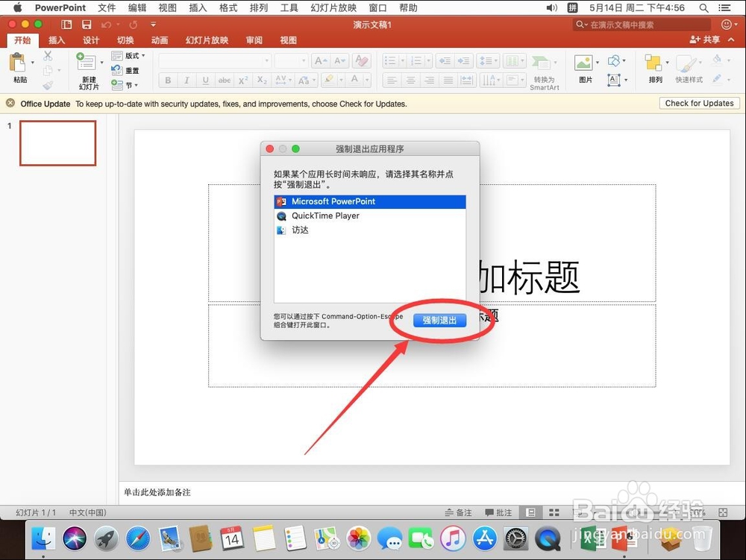Click the New Slide (新建幻灯片) icon
The image size is (746, 560).
(x=86, y=63)
